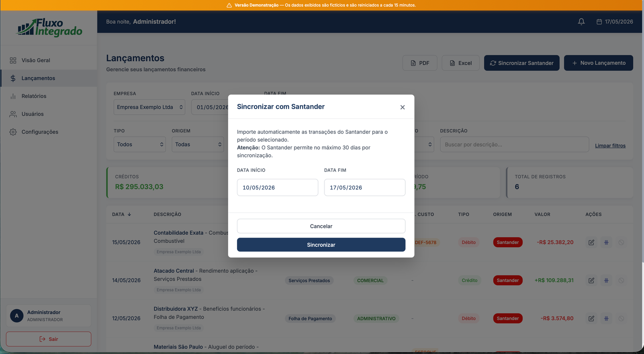Click cancel icon on +R$ 109.288,31 row

coord(621,280)
